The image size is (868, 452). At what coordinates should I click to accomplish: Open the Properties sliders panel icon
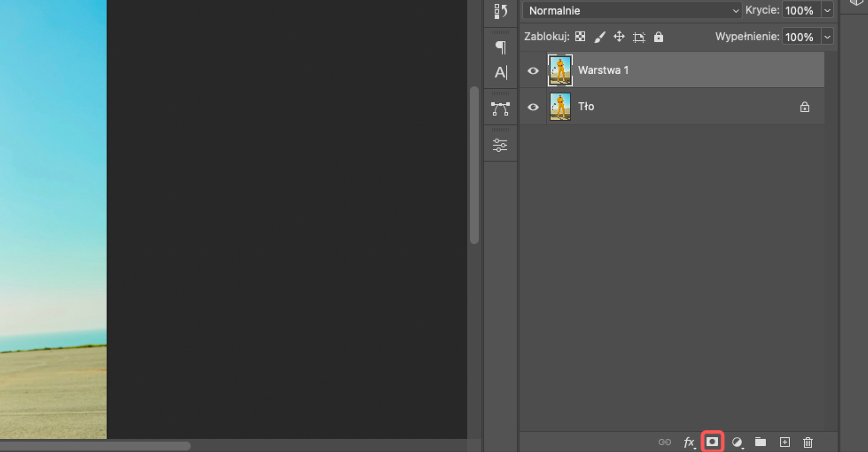click(x=500, y=145)
